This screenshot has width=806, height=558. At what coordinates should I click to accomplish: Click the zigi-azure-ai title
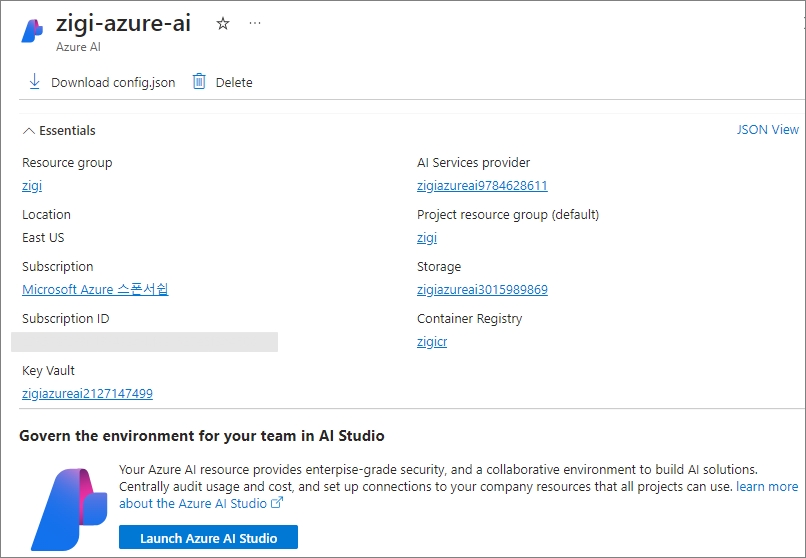point(123,23)
